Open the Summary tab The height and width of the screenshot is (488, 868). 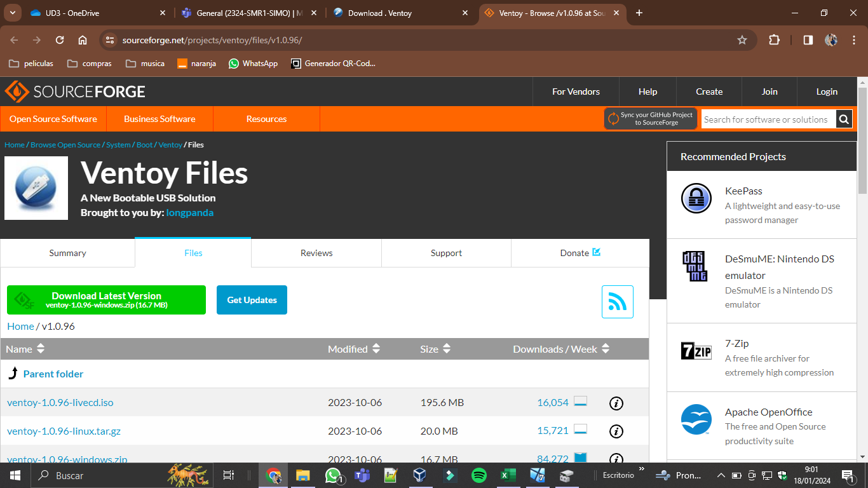tap(67, 253)
